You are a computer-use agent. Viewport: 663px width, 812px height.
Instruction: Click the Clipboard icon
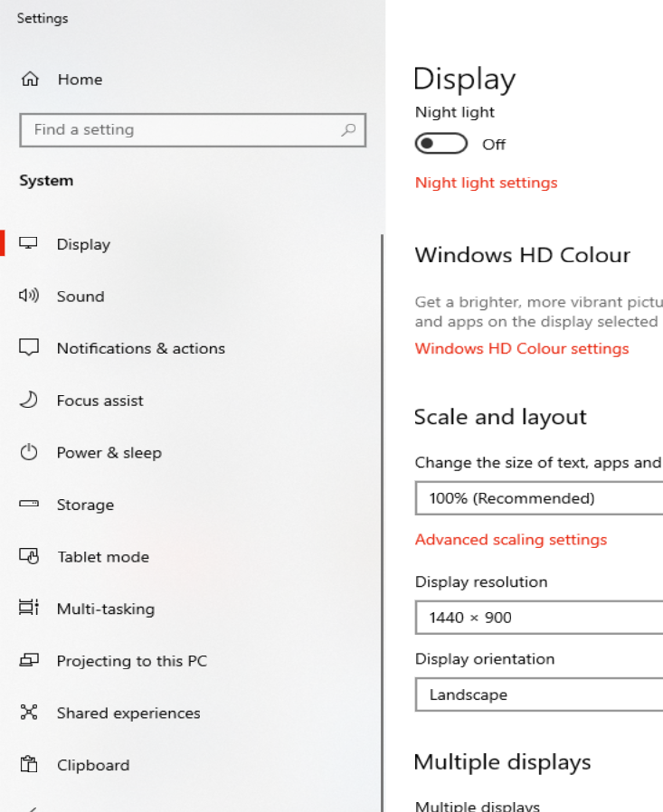[29, 764]
